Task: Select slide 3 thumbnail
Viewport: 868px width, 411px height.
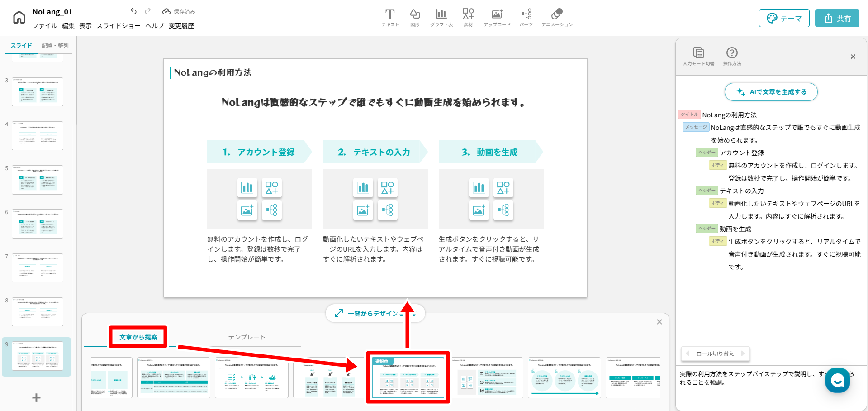Action: click(38, 92)
